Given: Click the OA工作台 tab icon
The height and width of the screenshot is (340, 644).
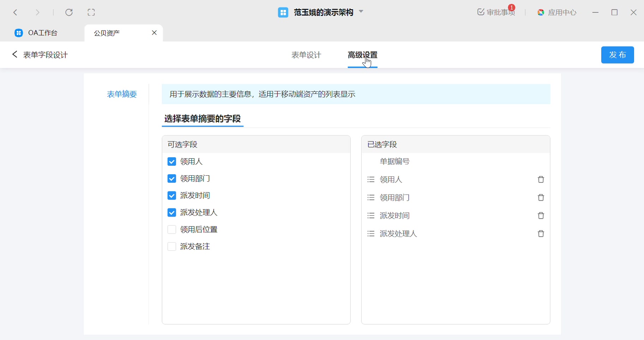Looking at the screenshot, I should pos(19,33).
